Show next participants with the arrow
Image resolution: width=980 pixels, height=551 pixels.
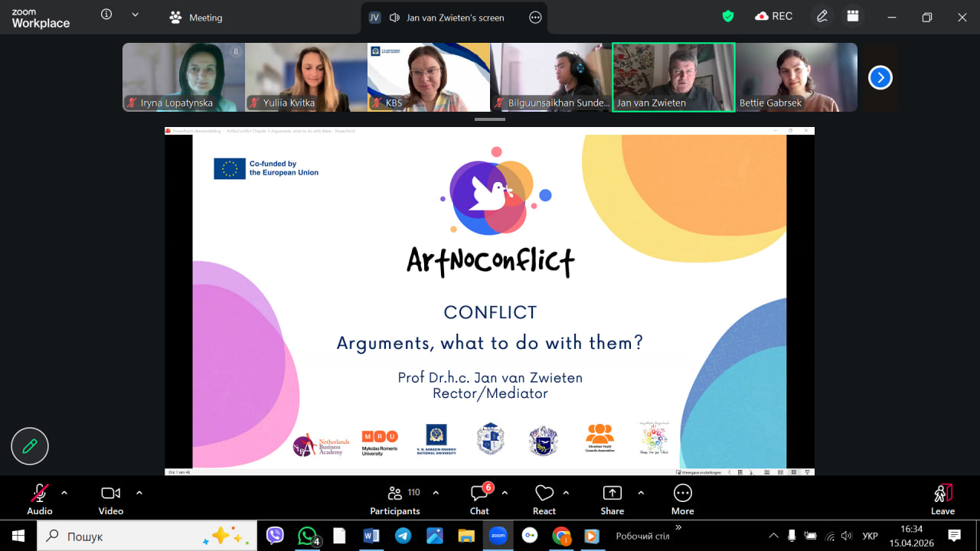click(x=880, y=77)
